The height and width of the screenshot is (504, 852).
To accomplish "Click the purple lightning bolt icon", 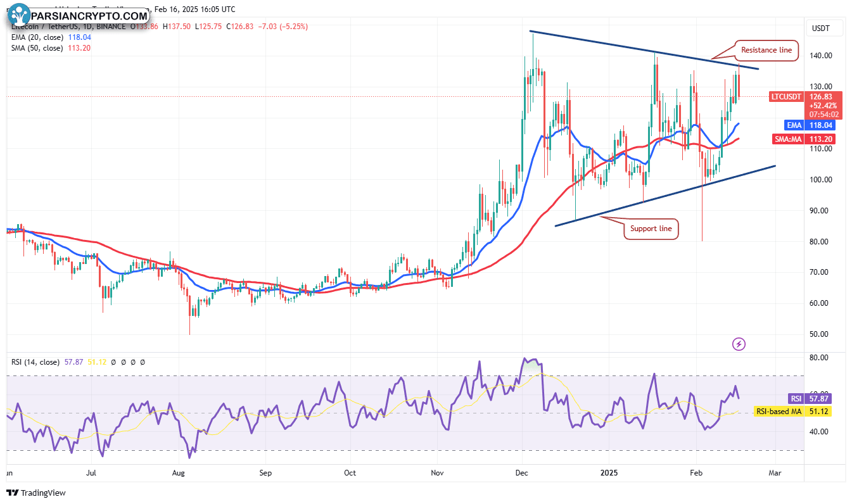I will click(739, 344).
